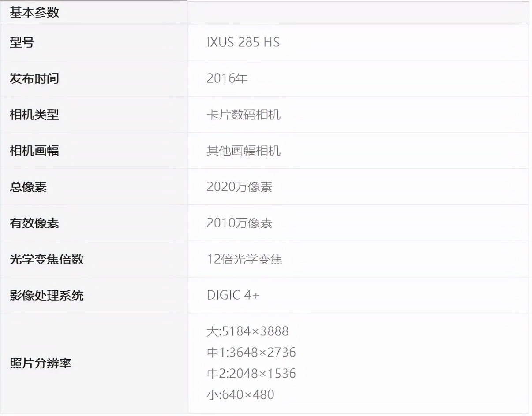Screen dimensions: 532x416
Task: Select the 大:5184×3888 resolution line
Action: point(247,331)
